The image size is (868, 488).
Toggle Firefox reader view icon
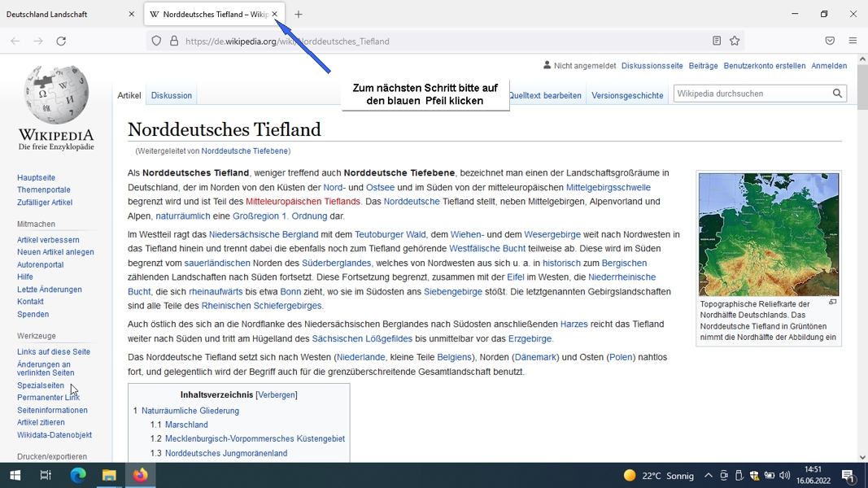click(717, 41)
